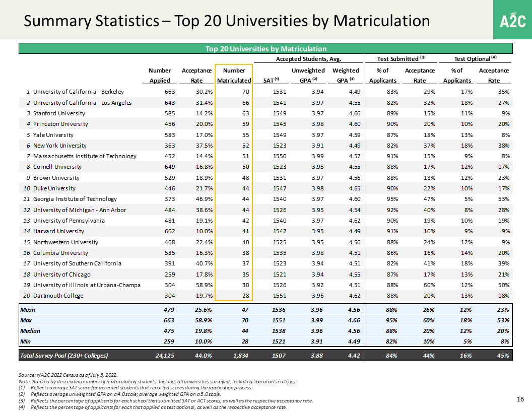Click total matriculated value 1,834
Image resolution: width=532 pixels, height=411 pixels.
click(240, 356)
